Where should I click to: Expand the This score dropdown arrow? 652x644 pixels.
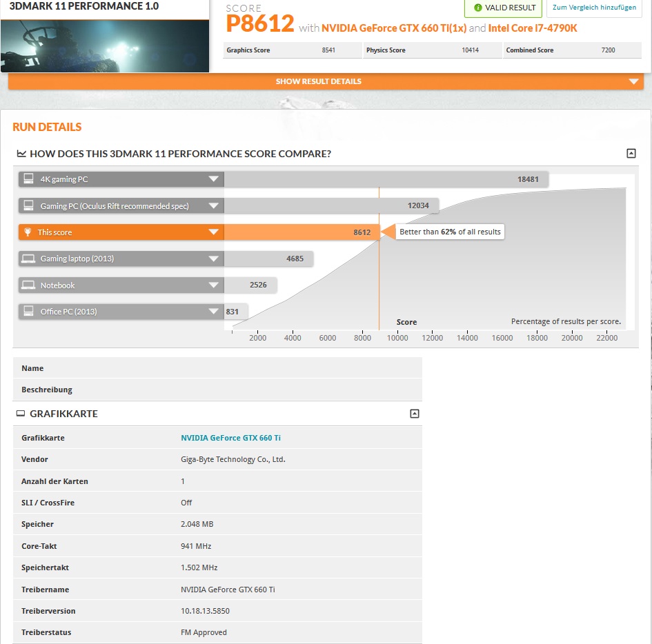tap(213, 232)
